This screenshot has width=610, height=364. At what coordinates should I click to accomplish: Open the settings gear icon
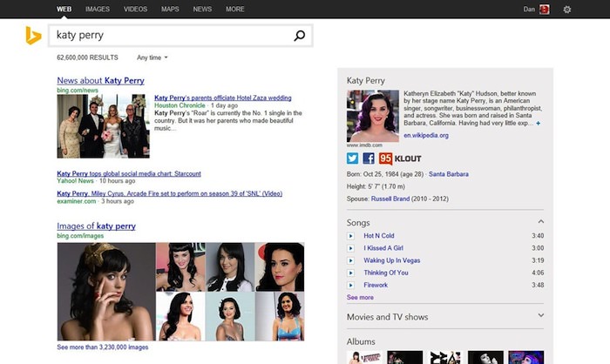(567, 10)
